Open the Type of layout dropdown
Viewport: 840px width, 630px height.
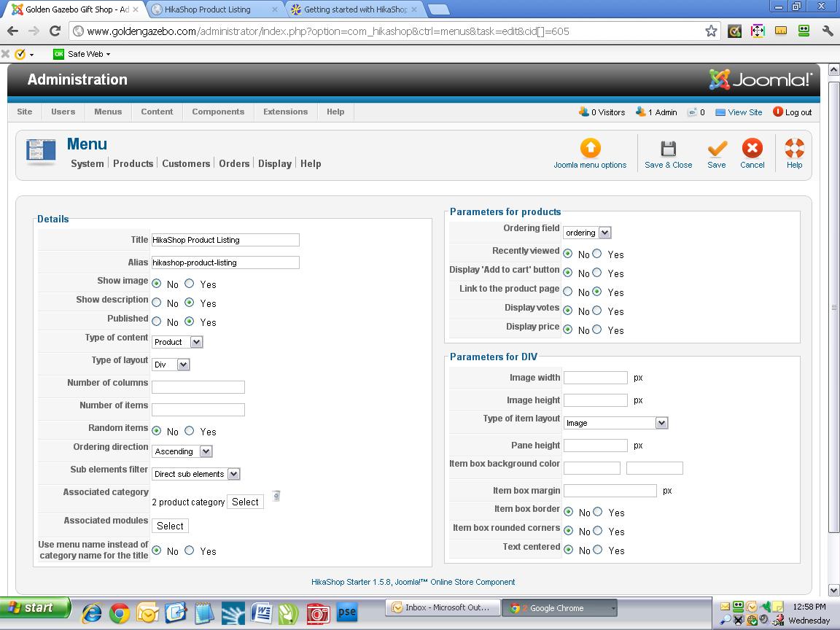[171, 365]
